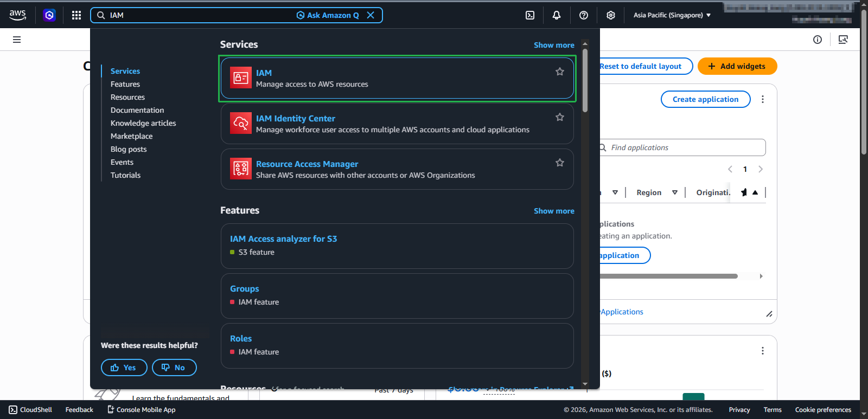
Task: Open the Groups IAM feature
Action: point(244,288)
